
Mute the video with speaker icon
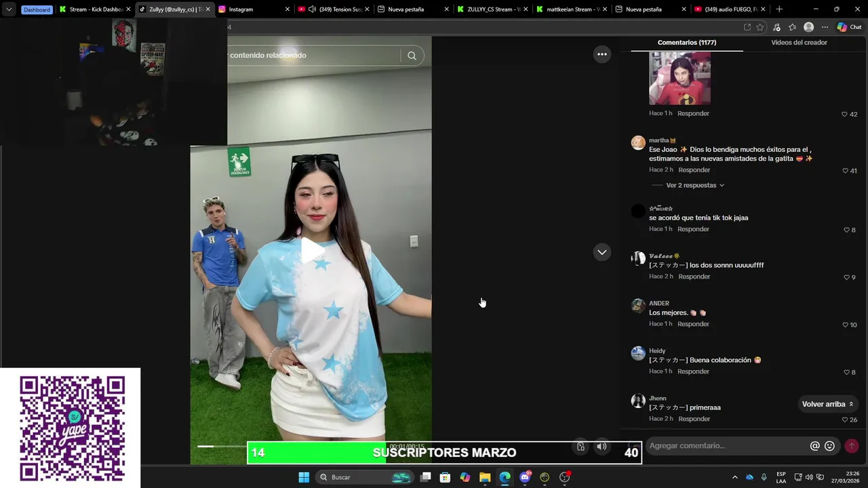point(601,446)
